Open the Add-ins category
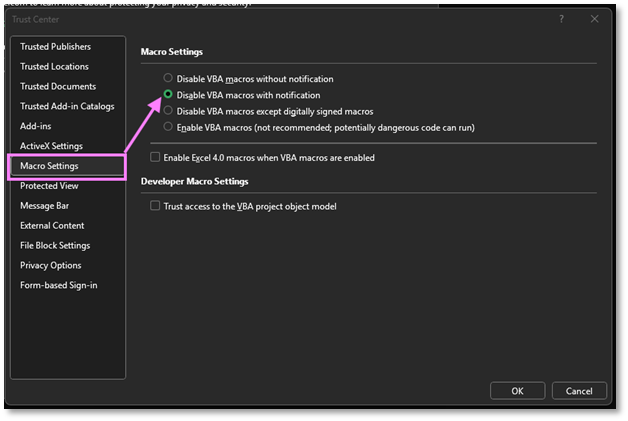628x421 pixels. coord(36,126)
